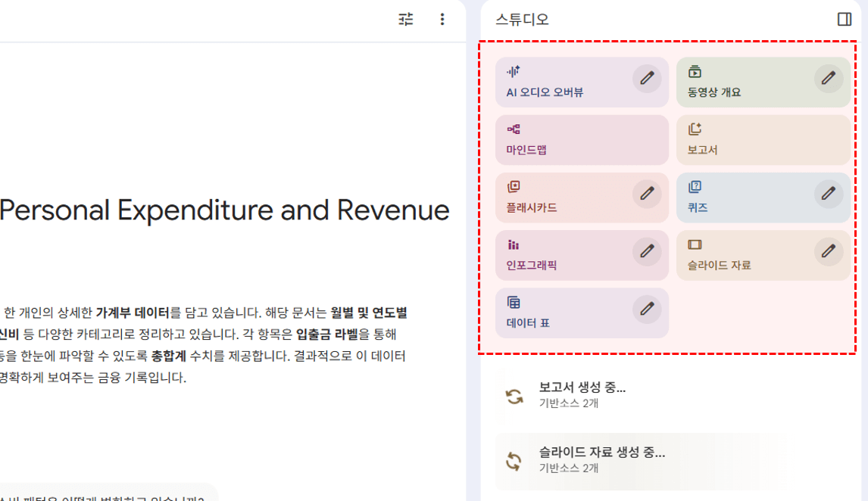Customize 동영상 개요 with pencil icon

click(x=829, y=78)
